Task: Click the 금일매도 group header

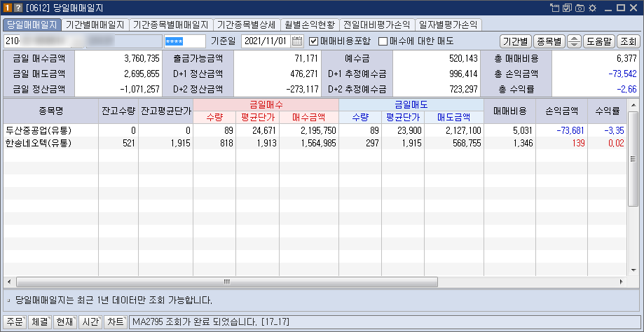Action: click(411, 104)
